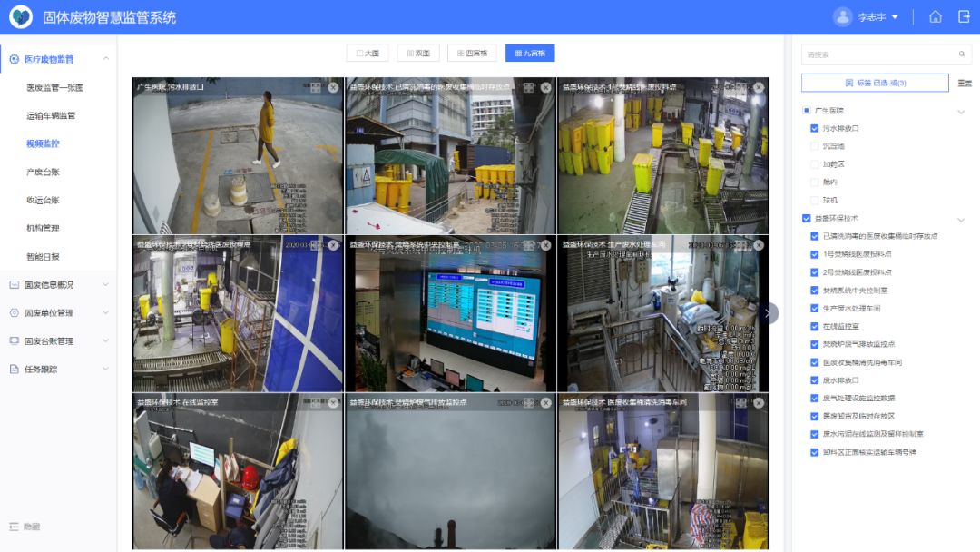Image resolution: width=980 pixels, height=552 pixels.
Task: Click the next page arrow on video grid
Action: [768, 313]
